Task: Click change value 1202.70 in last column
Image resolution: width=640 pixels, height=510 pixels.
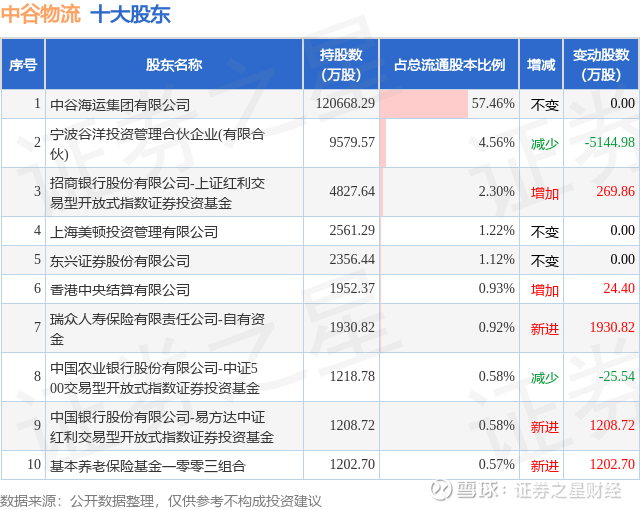Action: point(612,464)
